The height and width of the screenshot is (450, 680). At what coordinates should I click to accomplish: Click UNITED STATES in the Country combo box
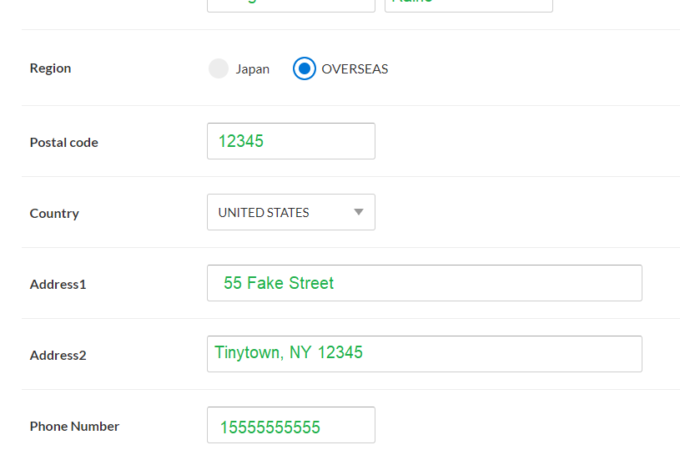pos(264,212)
